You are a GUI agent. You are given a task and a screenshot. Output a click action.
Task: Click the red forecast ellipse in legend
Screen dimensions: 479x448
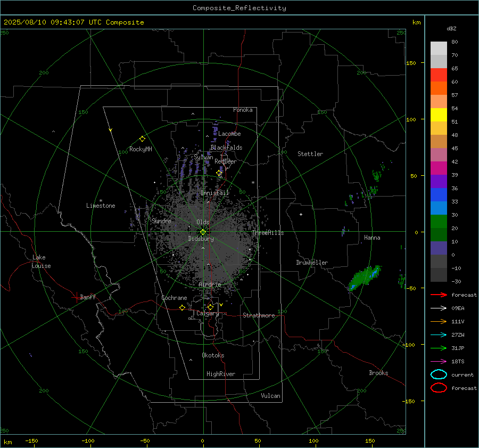[439, 388]
